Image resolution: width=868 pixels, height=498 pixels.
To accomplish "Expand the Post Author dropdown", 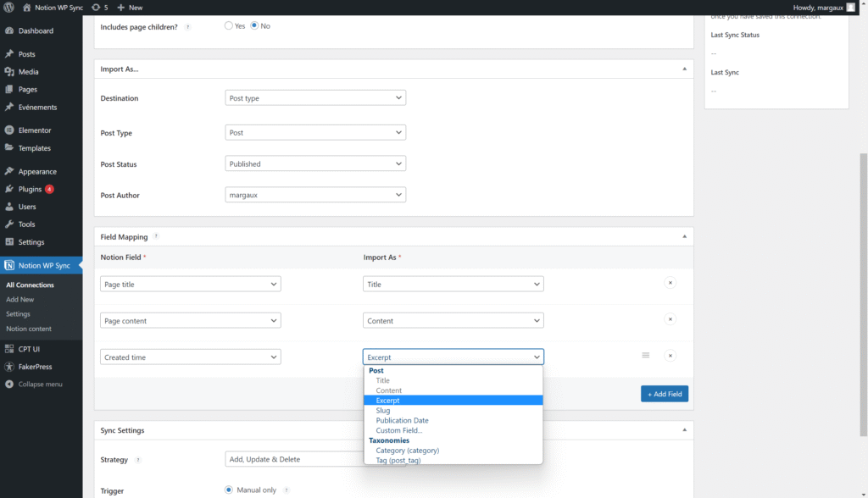I will coord(315,195).
